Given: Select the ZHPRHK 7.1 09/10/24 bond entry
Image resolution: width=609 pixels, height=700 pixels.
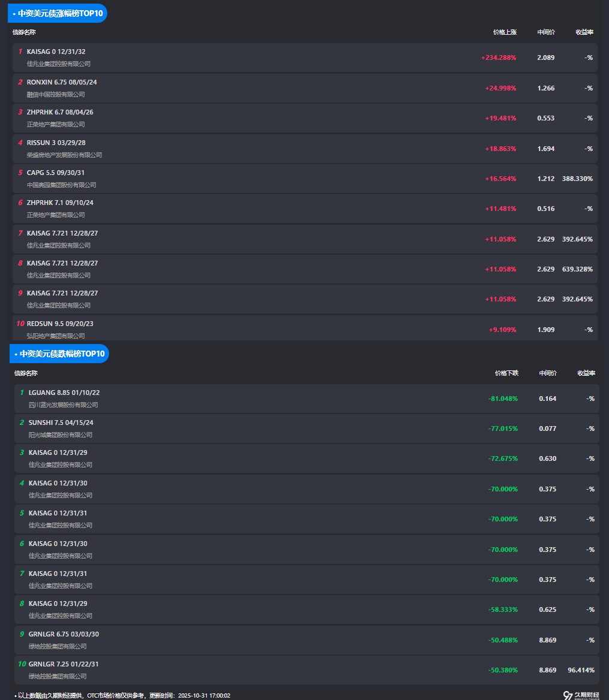Looking at the screenshot, I should tap(60, 203).
